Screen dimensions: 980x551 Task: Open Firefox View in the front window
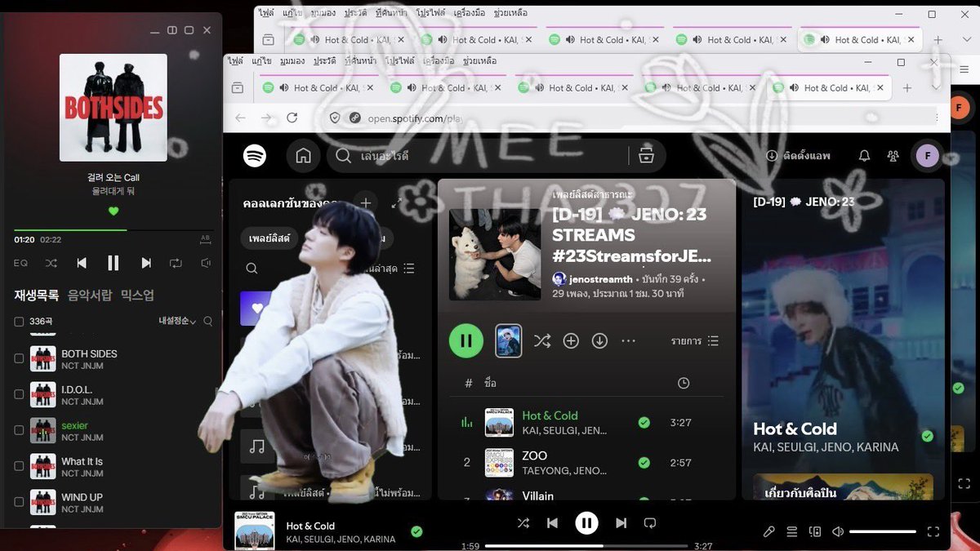click(238, 87)
